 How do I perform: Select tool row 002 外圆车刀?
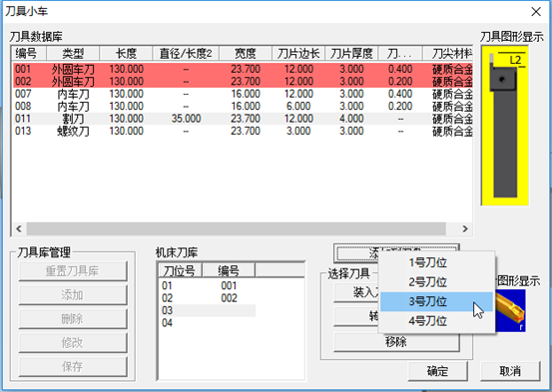tap(243, 82)
